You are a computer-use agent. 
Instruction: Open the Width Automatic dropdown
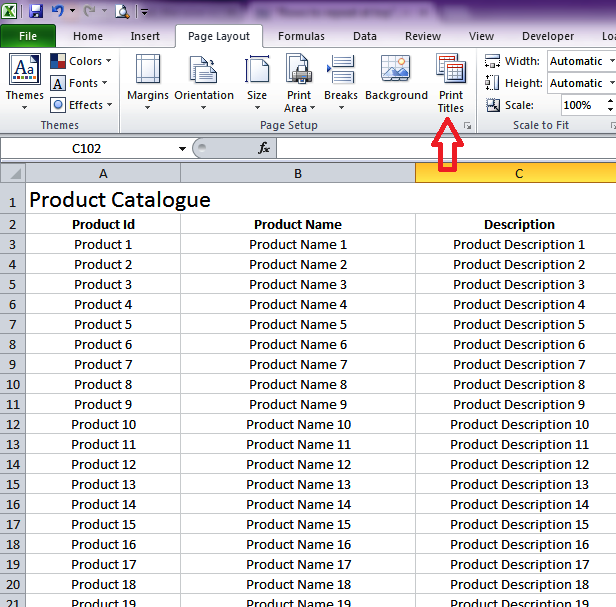(580, 61)
